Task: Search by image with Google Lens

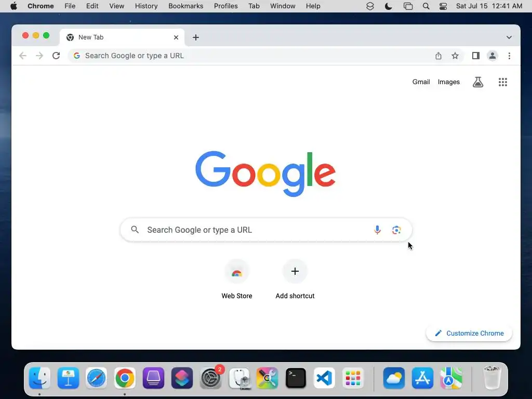Action: 396,230
